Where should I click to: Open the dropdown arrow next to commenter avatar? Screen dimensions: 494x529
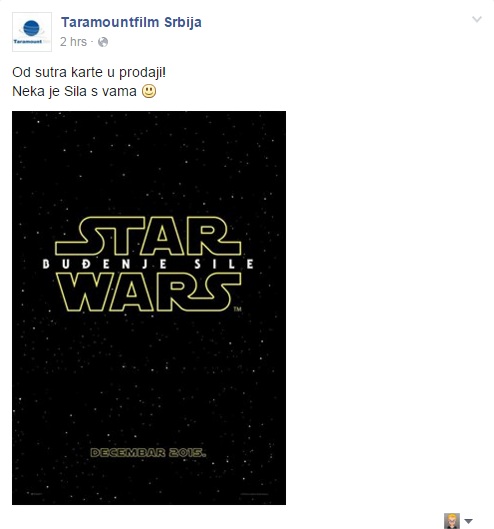468,521
